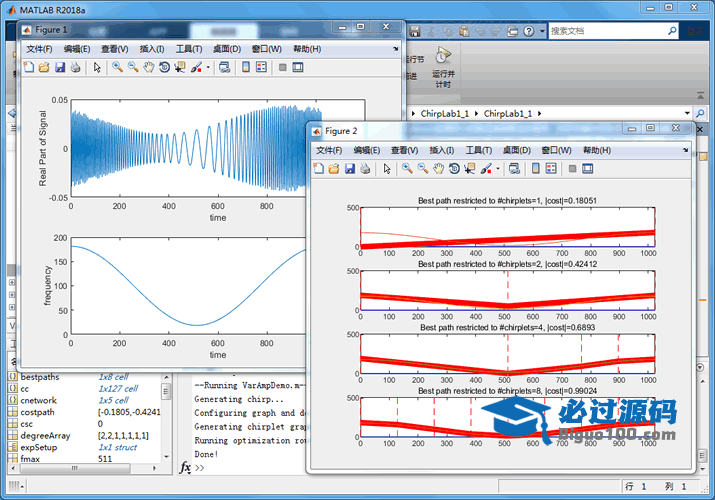Show Plot Tools and dock Figure 2
Image resolution: width=715 pixels, height=500 pixels.
(x=588, y=169)
